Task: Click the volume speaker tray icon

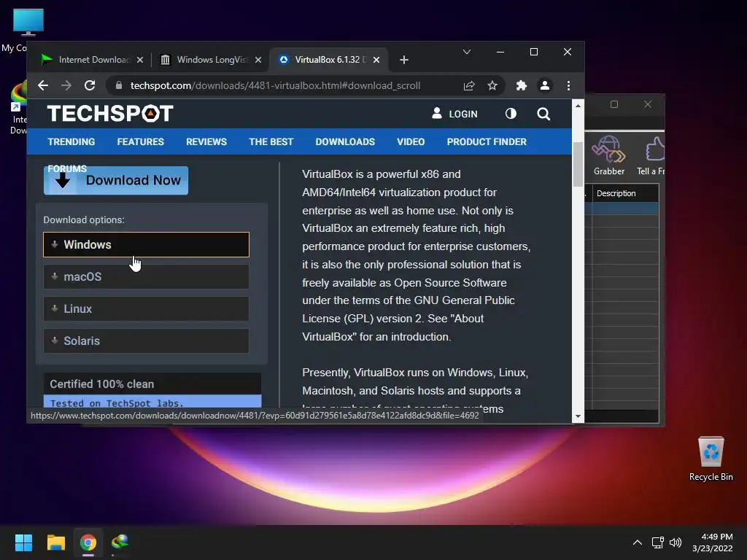Action: pos(676,542)
